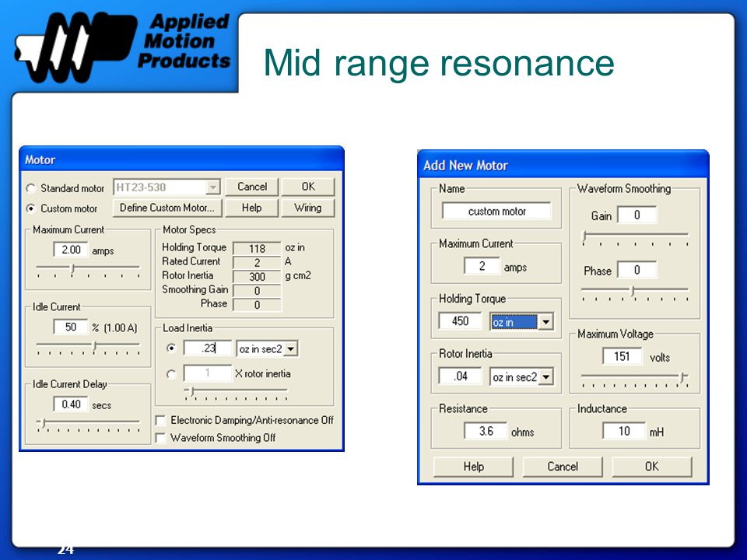Screen dimensions: 747x560
Task: Click Cancel in the Motor dialog
Action: pyautogui.click(x=251, y=187)
